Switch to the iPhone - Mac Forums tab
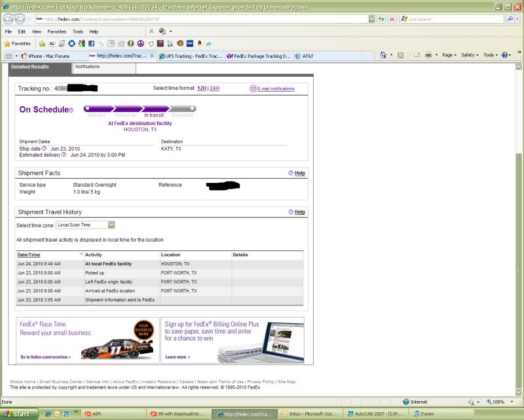524x420 pixels. (x=54, y=56)
